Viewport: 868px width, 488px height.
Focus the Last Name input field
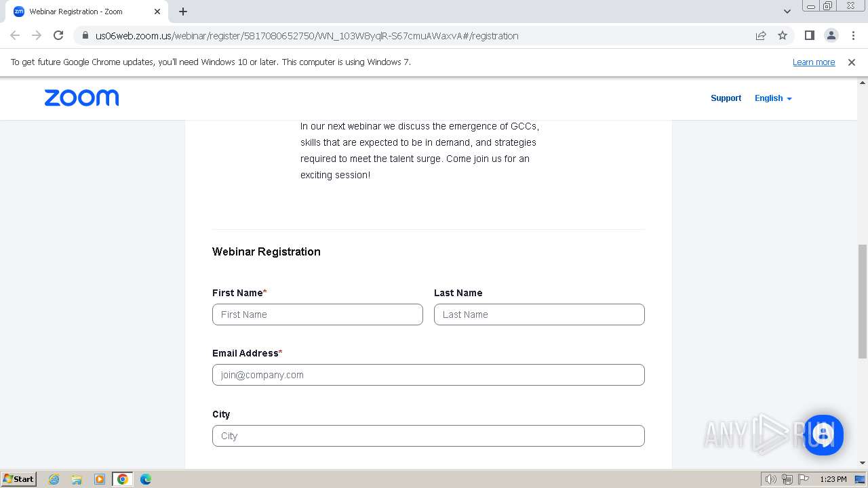539,314
